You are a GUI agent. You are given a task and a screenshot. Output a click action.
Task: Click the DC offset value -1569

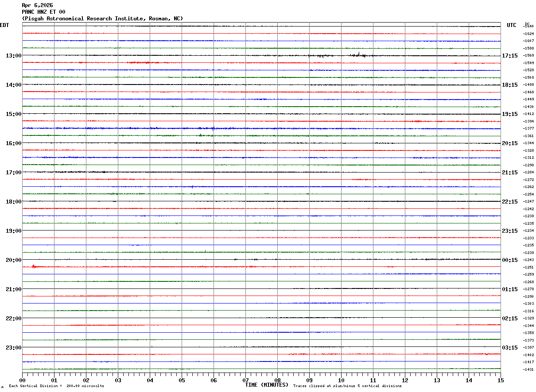[528, 56]
